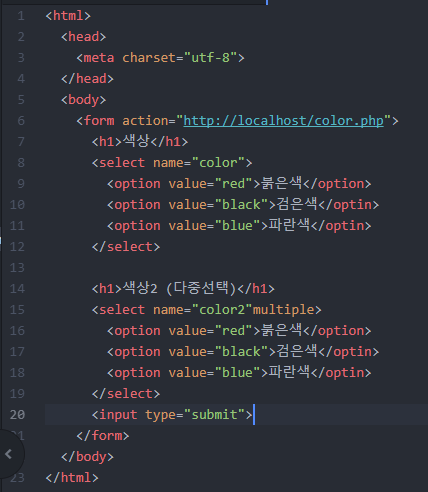Click the closing form tag
The height and width of the screenshot is (492, 428).
tap(103, 436)
